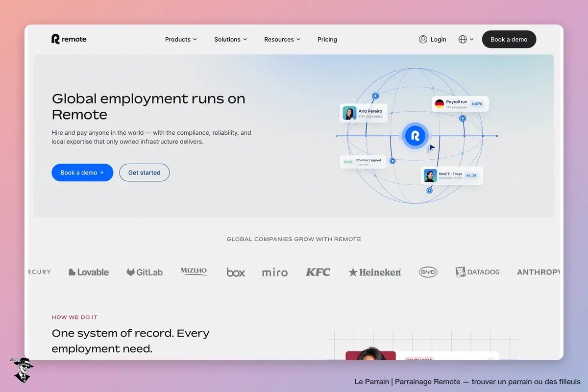
Task: Expand the Resources menu
Action: tap(282, 39)
